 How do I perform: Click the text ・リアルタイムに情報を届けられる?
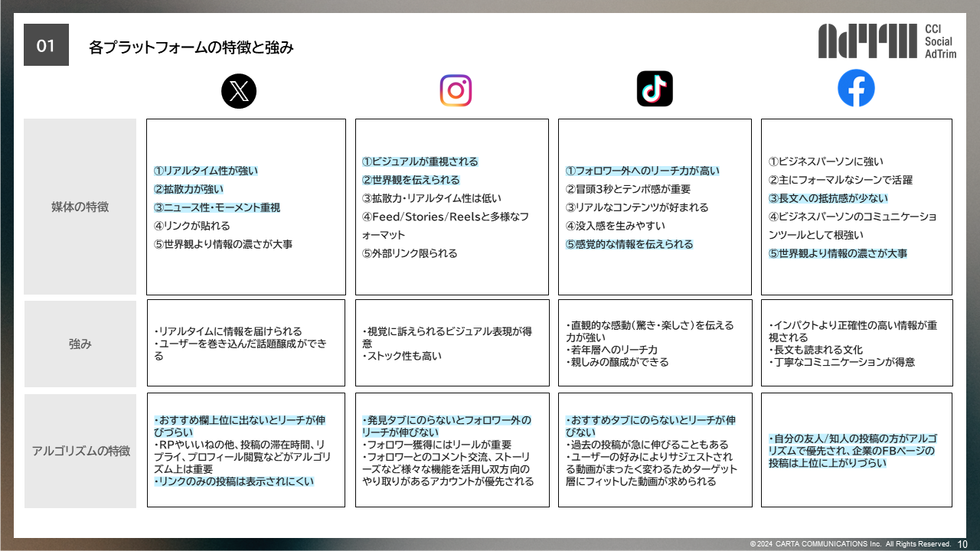coord(228,331)
